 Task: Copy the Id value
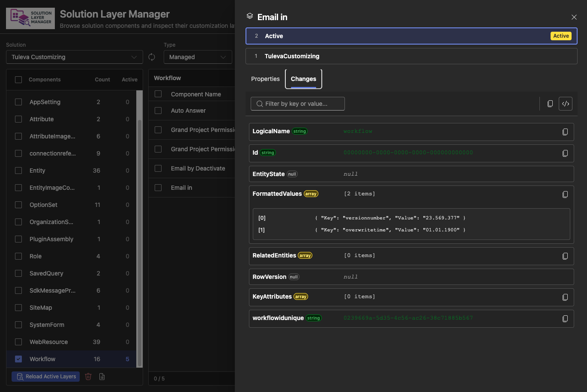(x=565, y=153)
